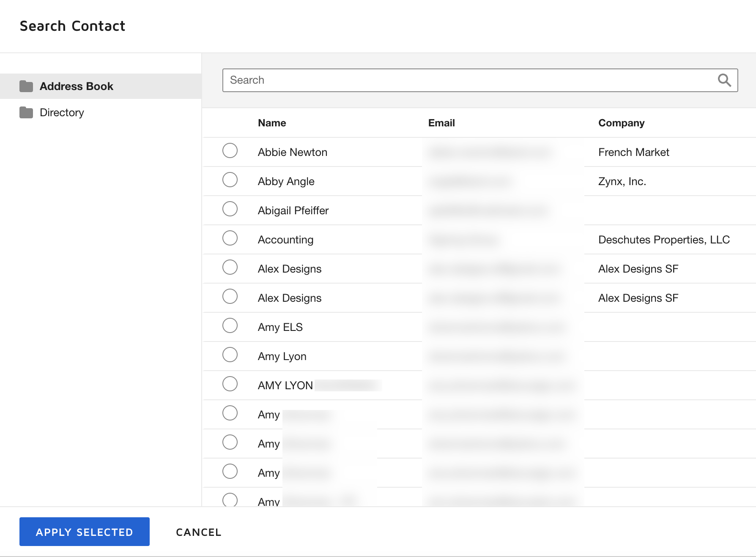Click the Cancel link
The width and height of the screenshot is (756, 557).
198,532
